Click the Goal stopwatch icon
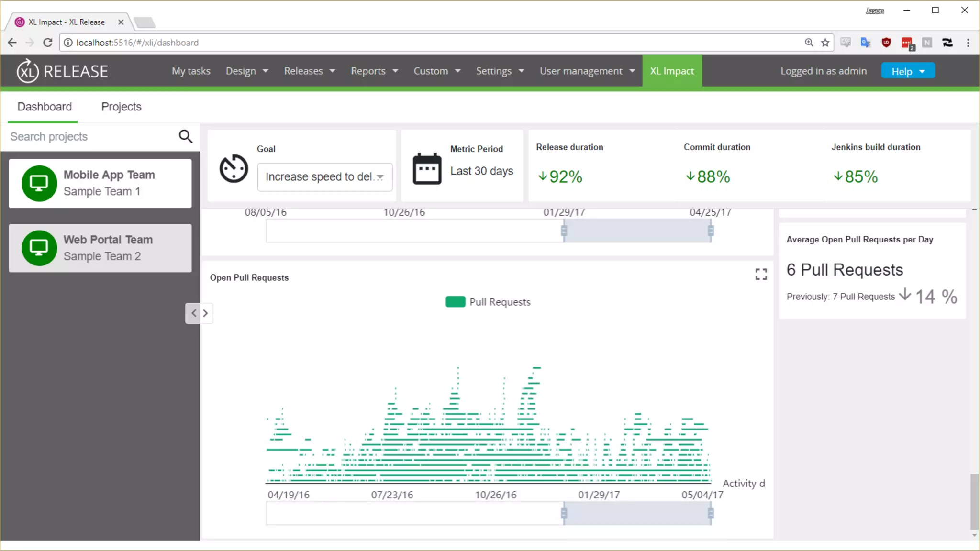 [x=234, y=168]
